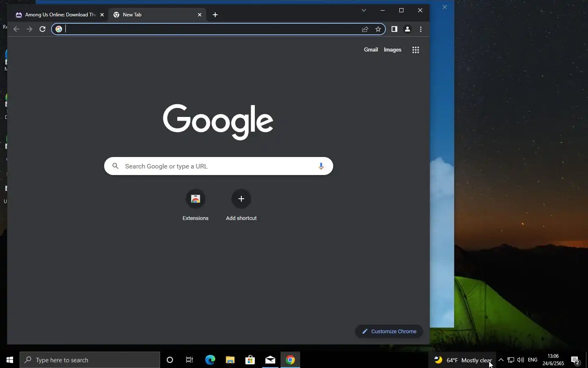Open the Gmail link
Screen dimensions: 588x368
(371, 49)
